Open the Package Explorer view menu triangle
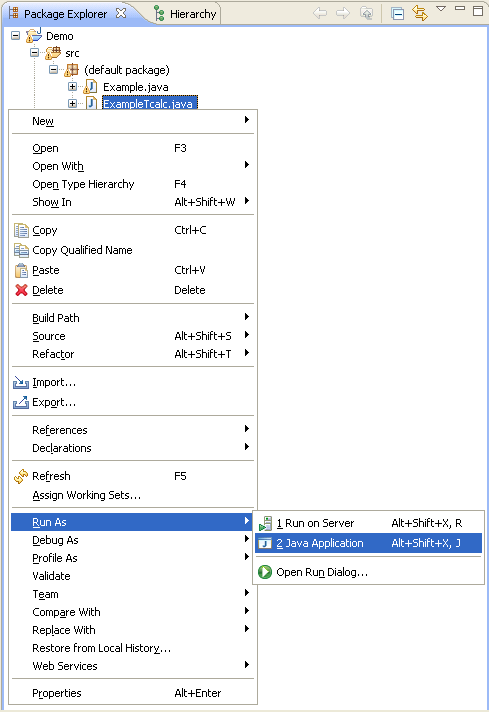 coord(441,9)
